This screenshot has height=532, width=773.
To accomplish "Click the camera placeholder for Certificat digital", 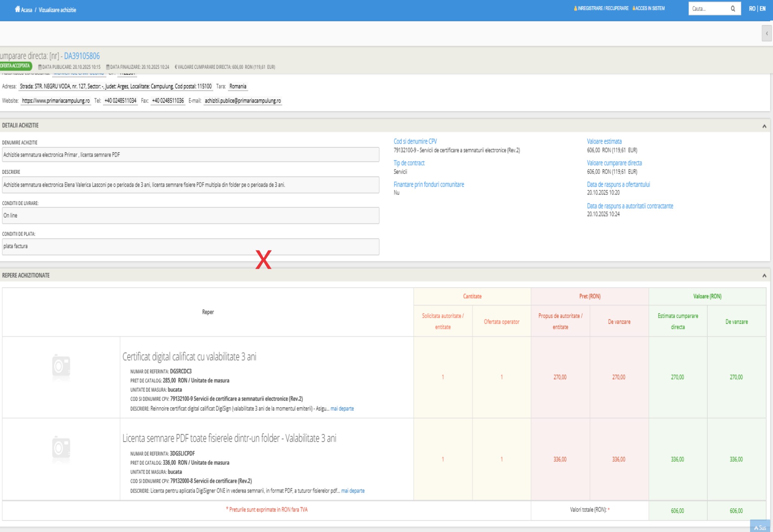I will [61, 366].
